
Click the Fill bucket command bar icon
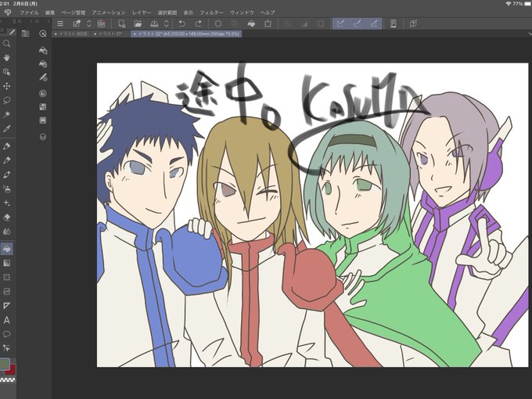(x=251, y=23)
